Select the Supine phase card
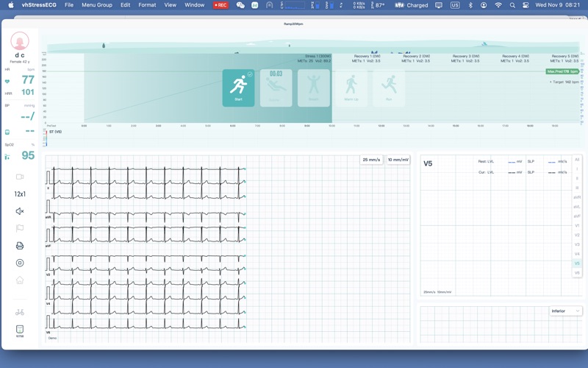Screen dimensions: 588x368 coord(276,88)
